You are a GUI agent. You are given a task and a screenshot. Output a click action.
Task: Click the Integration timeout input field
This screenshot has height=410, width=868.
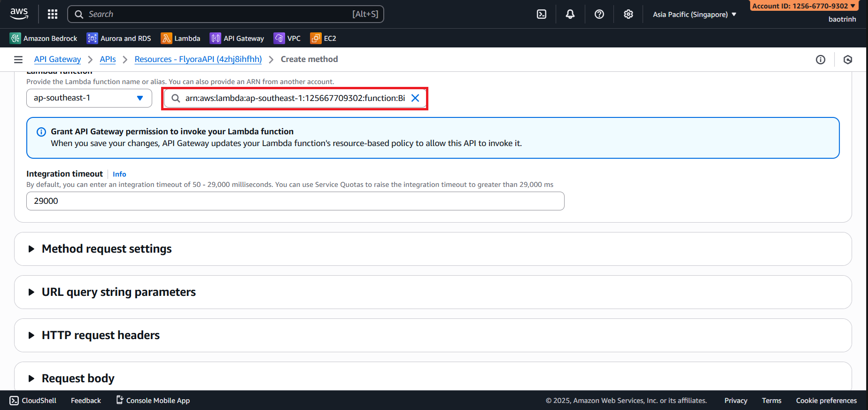(x=295, y=201)
